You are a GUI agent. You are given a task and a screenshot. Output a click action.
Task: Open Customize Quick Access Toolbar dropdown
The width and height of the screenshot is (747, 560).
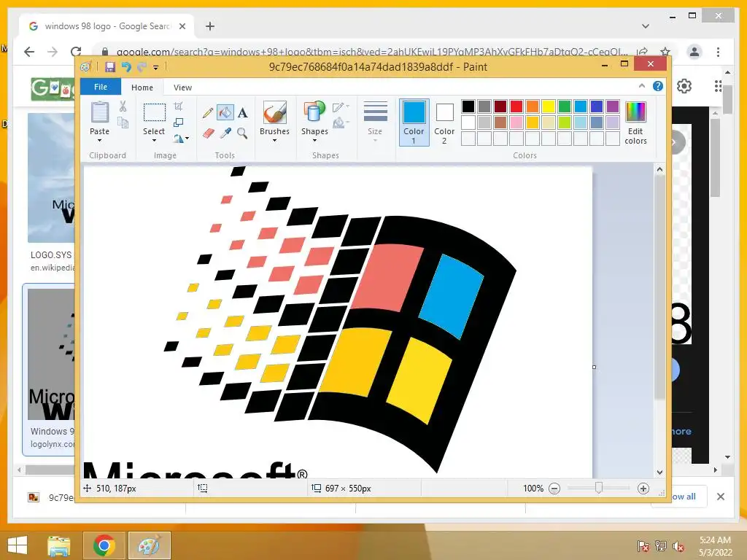[x=156, y=68]
